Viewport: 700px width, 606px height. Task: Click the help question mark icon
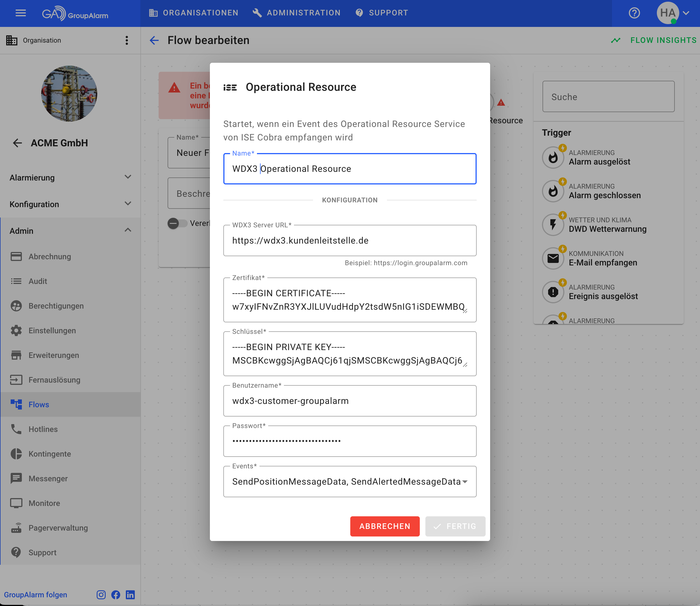coord(634,13)
